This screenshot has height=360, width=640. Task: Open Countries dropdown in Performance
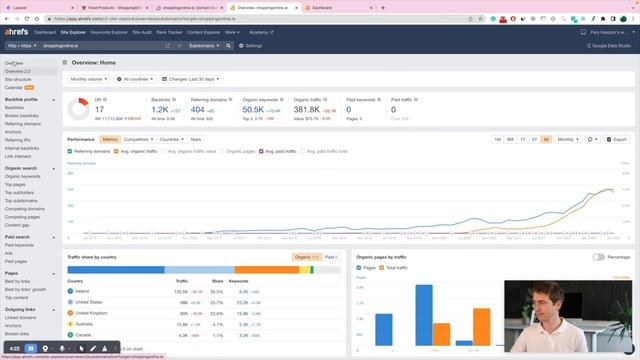click(x=171, y=139)
